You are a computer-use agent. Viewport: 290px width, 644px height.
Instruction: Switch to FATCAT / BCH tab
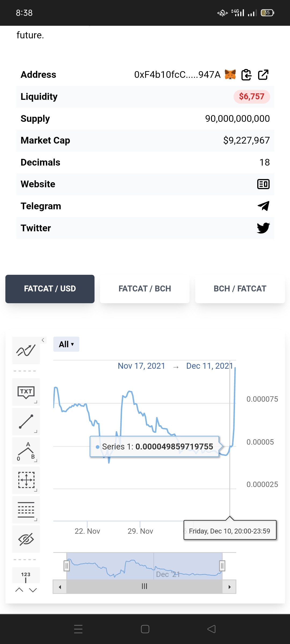(145, 289)
